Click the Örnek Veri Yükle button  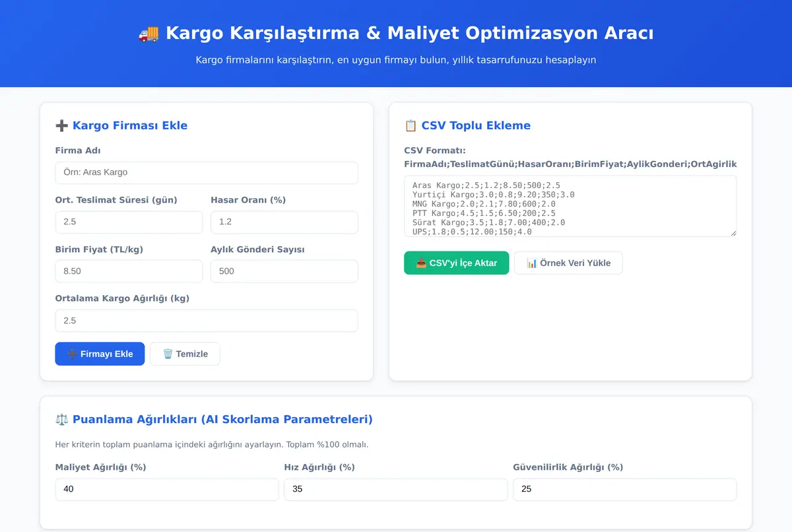568,263
